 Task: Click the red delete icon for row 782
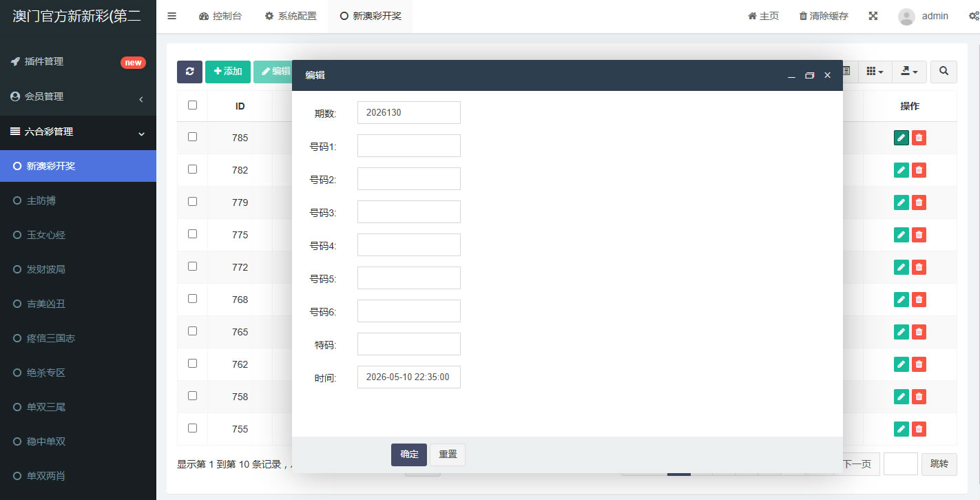919,170
